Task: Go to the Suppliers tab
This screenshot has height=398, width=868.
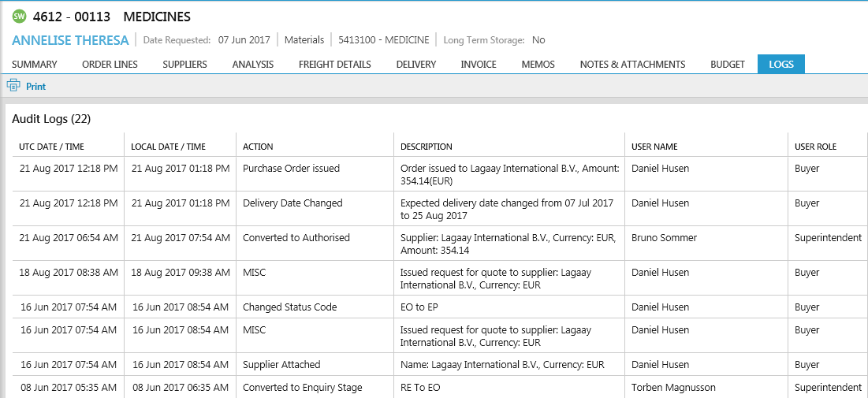Action: click(x=184, y=65)
